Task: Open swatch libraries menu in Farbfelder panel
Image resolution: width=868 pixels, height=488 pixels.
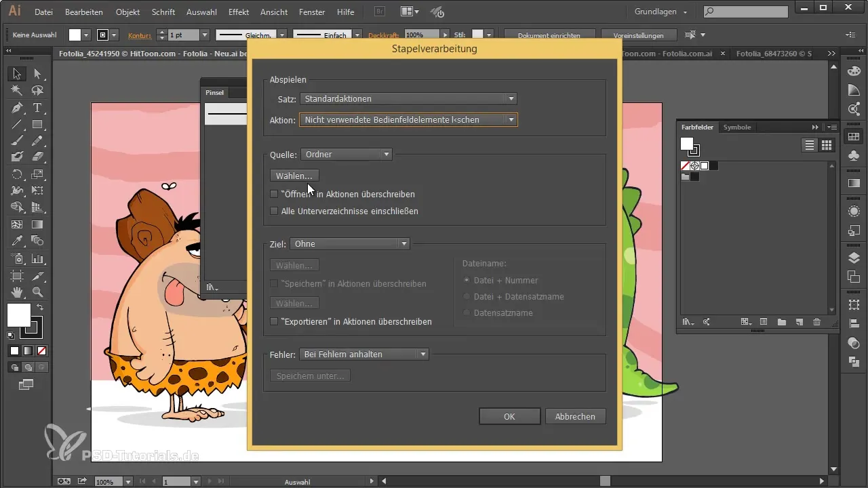Action: click(688, 322)
